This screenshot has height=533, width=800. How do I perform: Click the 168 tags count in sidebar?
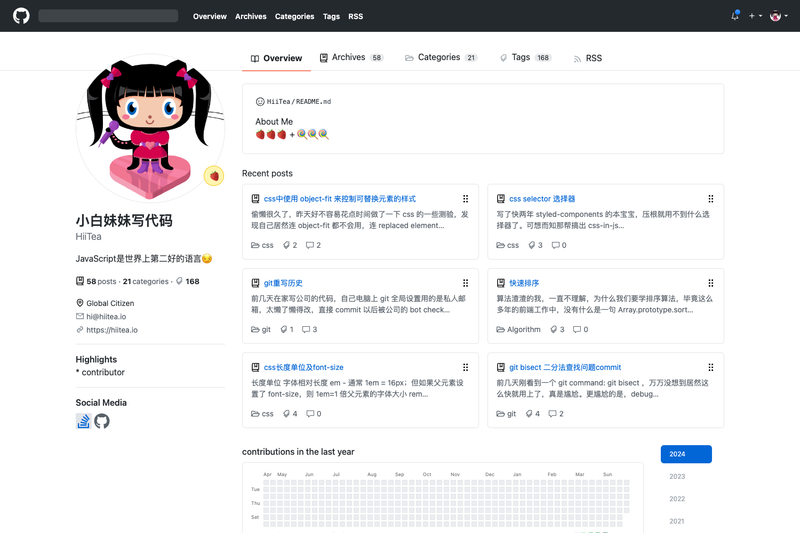[187, 282]
